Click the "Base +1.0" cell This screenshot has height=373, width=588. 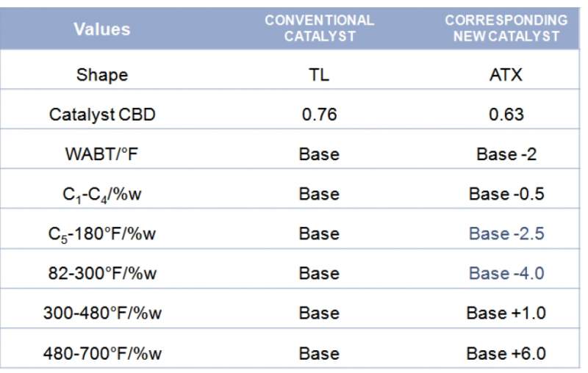click(506, 313)
